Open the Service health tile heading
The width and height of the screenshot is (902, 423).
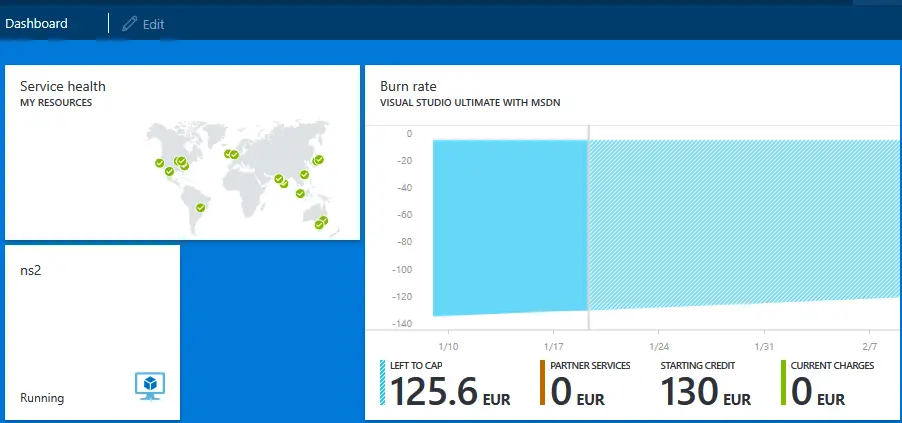tap(63, 86)
